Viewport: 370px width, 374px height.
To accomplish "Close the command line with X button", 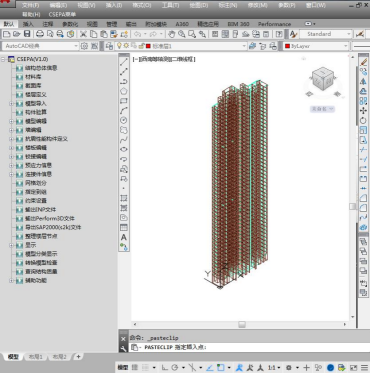I will pyautogui.click(x=123, y=338).
